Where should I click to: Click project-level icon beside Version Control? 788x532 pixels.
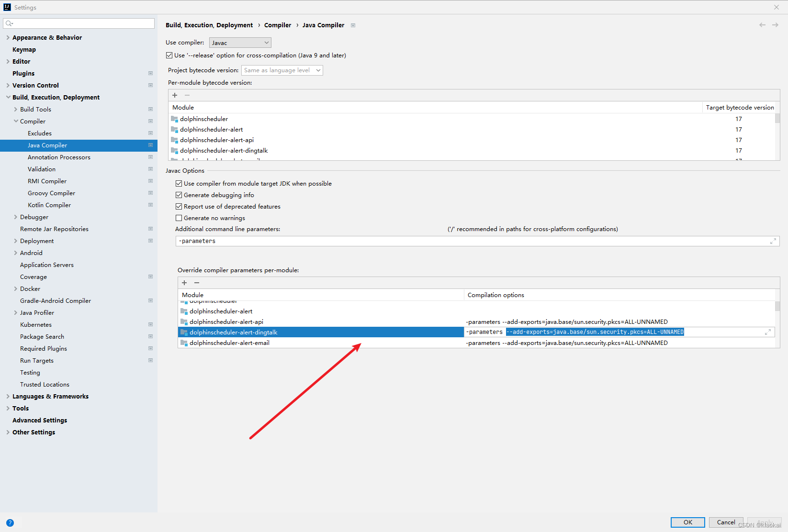pyautogui.click(x=150, y=85)
